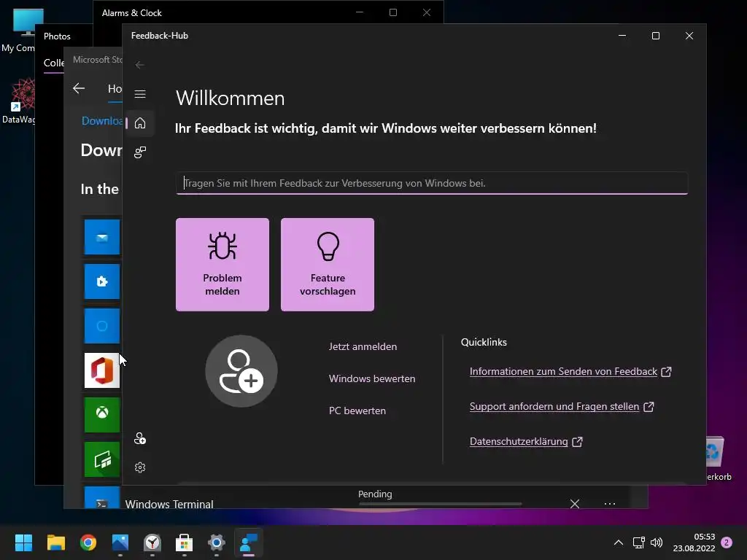This screenshot has width=747, height=560.
Task: Click the volume speaker icon in tray
Action: tap(657, 542)
